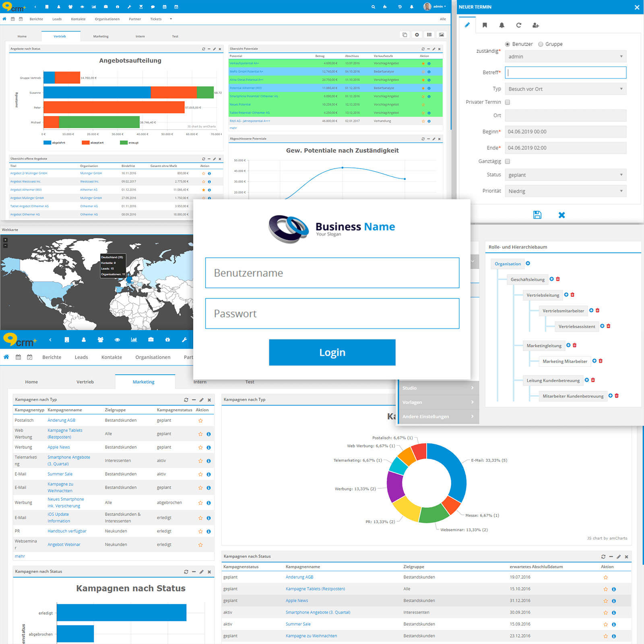Viewport: 644px width, 644px height.
Task: Open the Typ dropdown showing Besuch vor Ort
Action: [x=566, y=89]
